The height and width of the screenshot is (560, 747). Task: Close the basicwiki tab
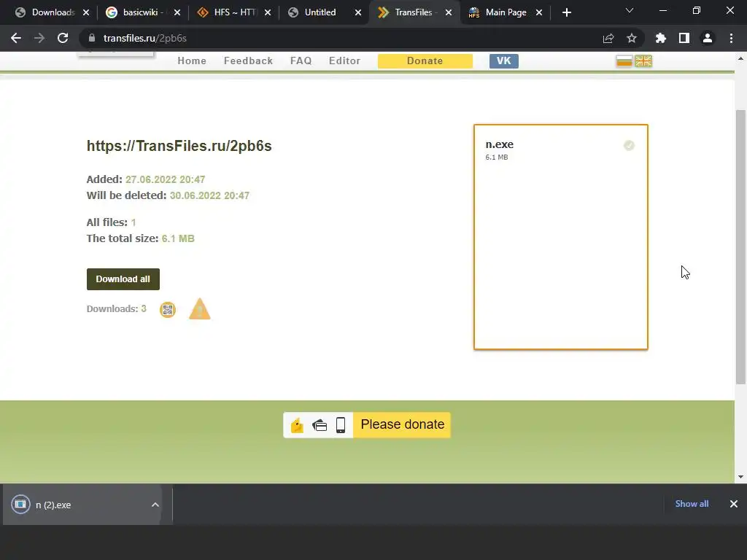tap(177, 12)
